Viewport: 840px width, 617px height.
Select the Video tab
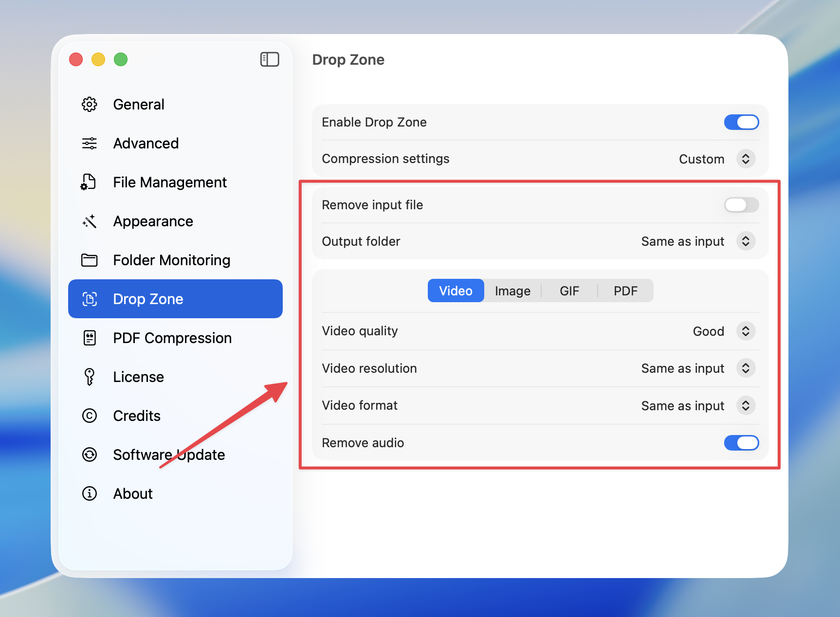(456, 290)
